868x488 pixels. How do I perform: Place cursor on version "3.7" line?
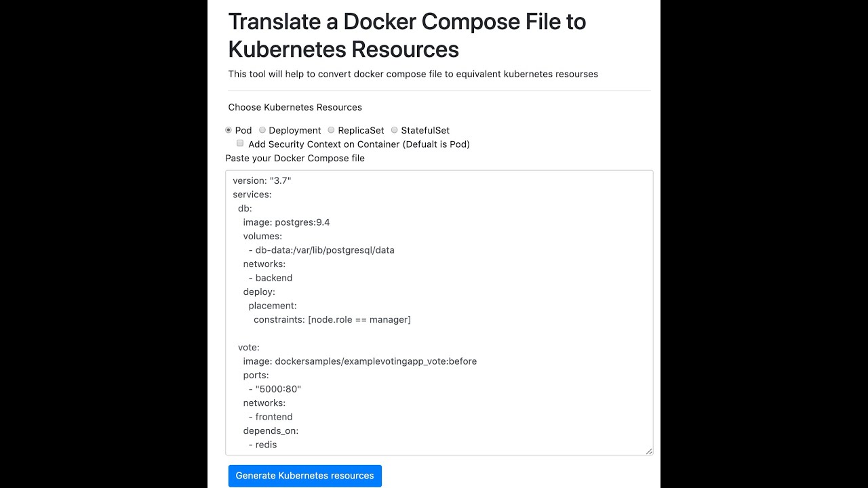[x=262, y=181]
